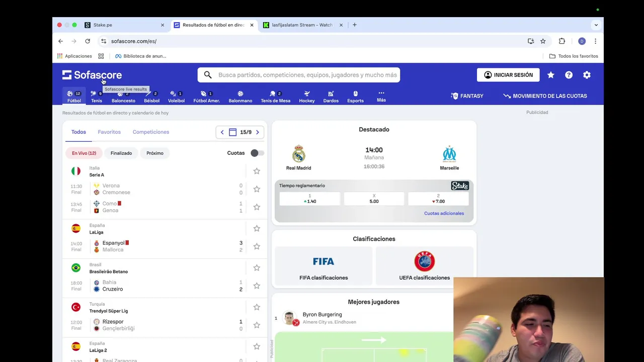Bookmark this page star icon
The image size is (644, 362).
tap(543, 41)
